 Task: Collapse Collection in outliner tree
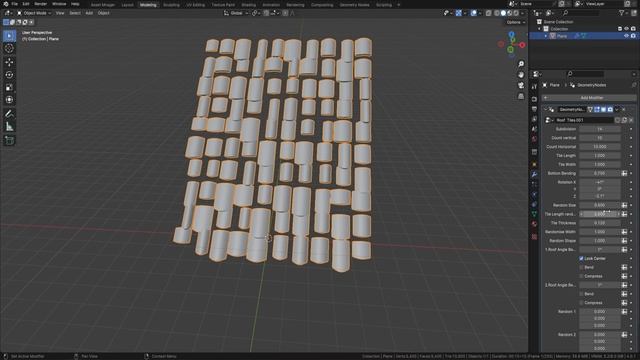539,29
